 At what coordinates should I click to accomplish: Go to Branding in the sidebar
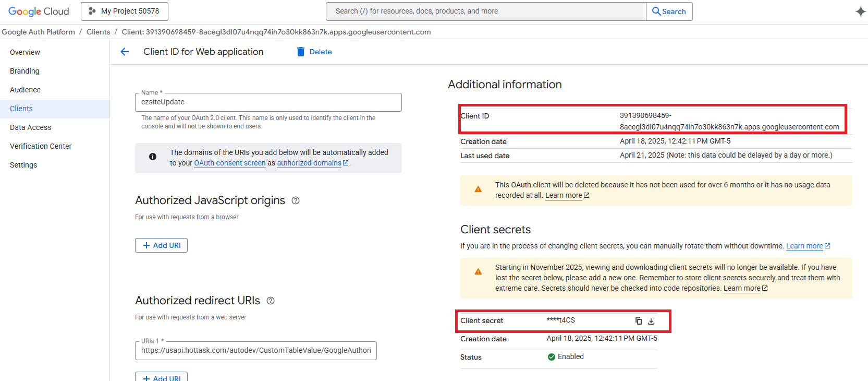(x=25, y=71)
